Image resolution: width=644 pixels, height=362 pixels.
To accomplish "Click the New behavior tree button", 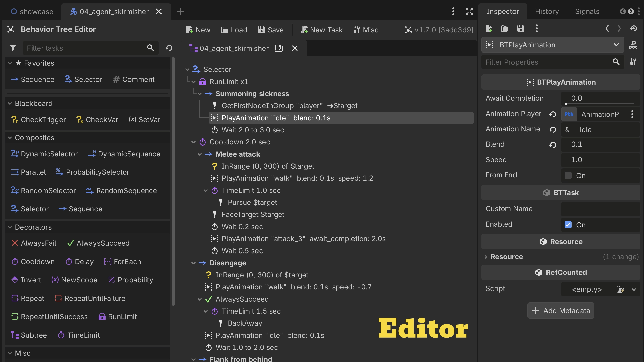I will pos(198,30).
